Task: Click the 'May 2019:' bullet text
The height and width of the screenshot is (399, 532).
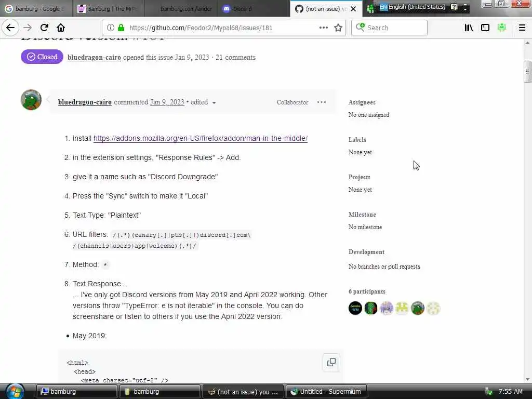Action: (x=89, y=336)
